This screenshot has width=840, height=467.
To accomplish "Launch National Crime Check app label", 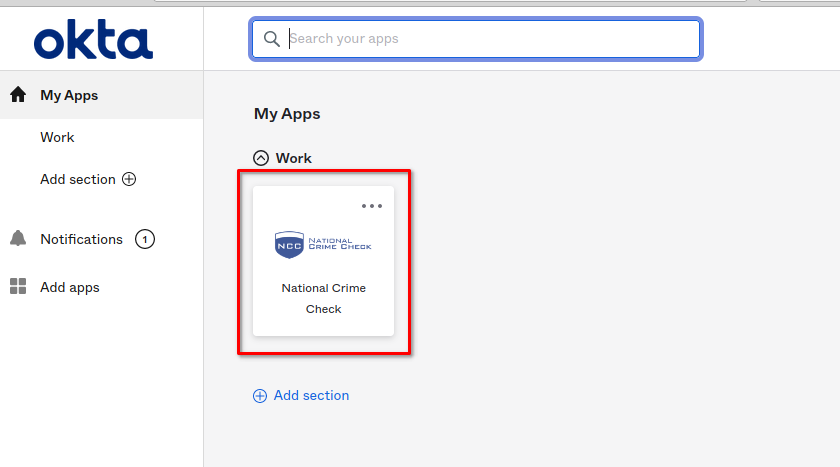I will pos(324,298).
